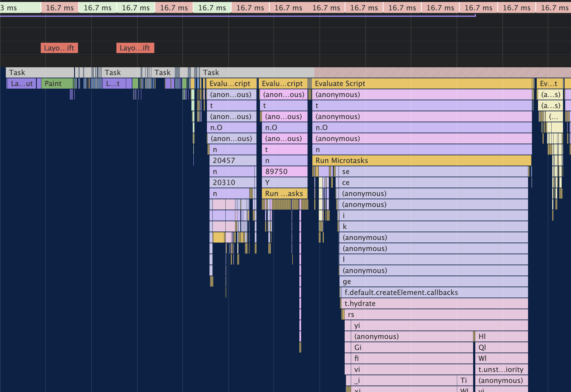Select the La…ut layout event block
Image resolution: width=571 pixels, height=392 pixels.
coord(22,83)
